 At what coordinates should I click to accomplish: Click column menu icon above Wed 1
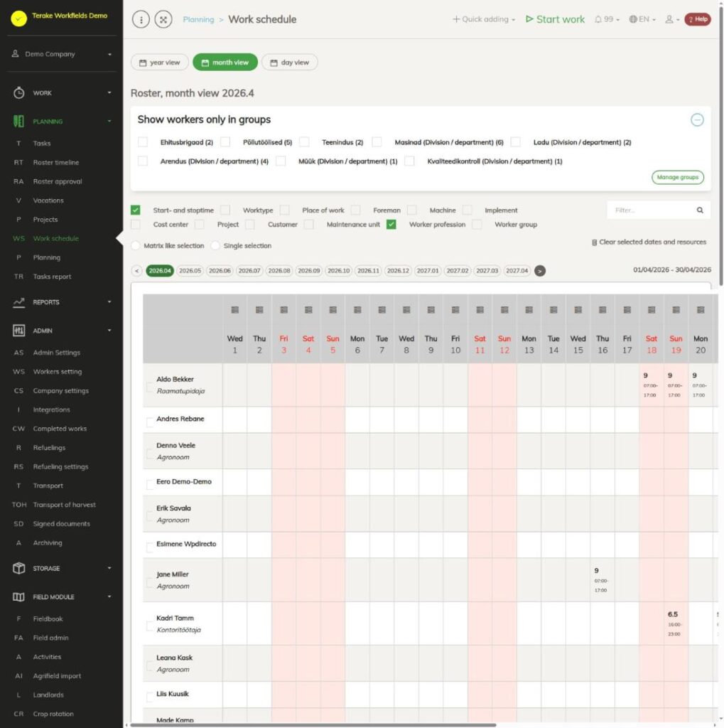tap(235, 310)
